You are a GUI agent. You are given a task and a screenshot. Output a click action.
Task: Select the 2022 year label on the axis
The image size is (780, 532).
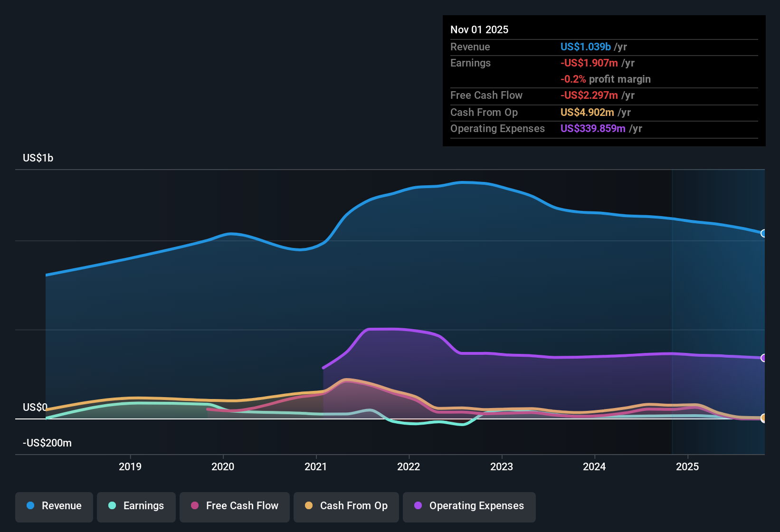click(x=409, y=467)
